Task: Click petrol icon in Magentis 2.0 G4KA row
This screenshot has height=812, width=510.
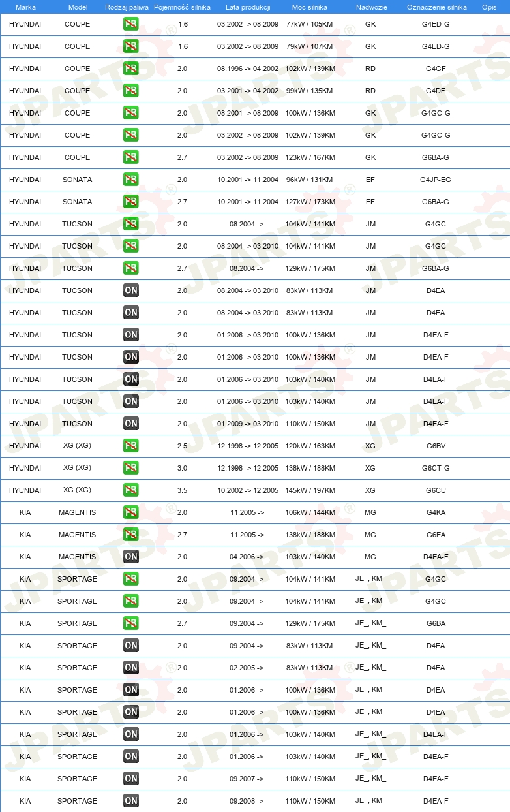Action: coord(131,512)
